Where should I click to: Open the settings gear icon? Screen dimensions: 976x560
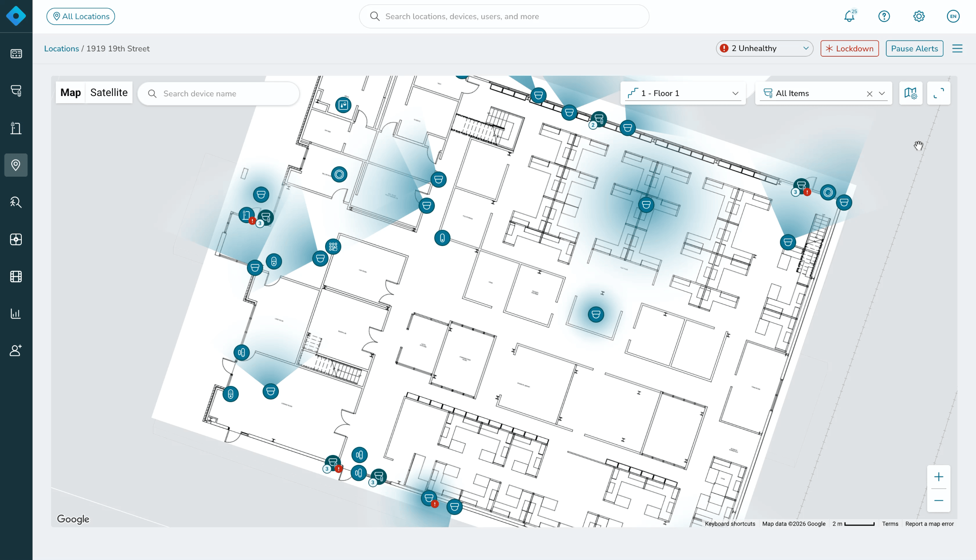coord(919,16)
